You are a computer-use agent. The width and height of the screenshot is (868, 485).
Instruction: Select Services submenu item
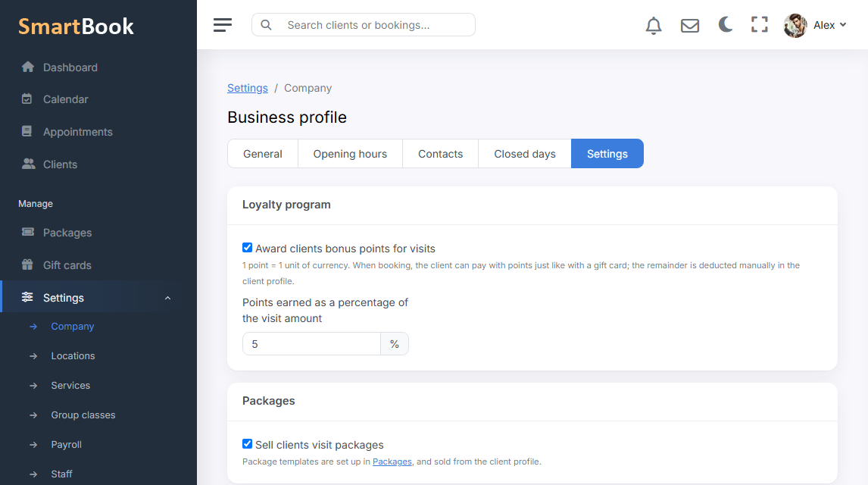pos(70,385)
